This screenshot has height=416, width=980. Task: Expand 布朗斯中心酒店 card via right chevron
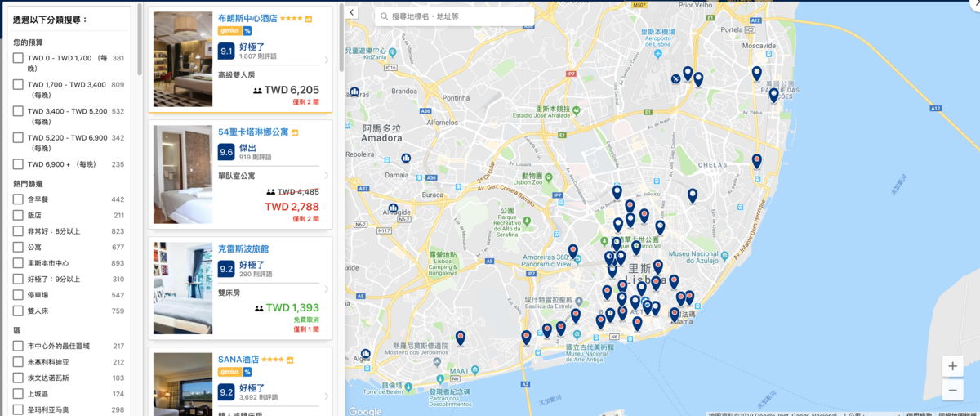326,60
